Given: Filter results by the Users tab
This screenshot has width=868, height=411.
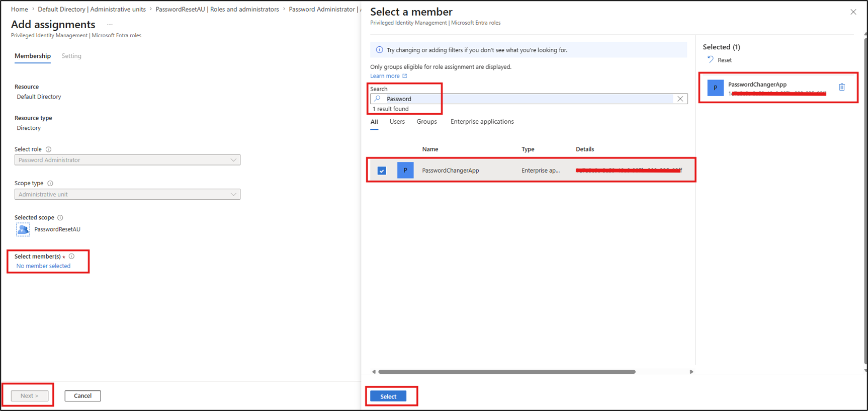Looking at the screenshot, I should [397, 122].
